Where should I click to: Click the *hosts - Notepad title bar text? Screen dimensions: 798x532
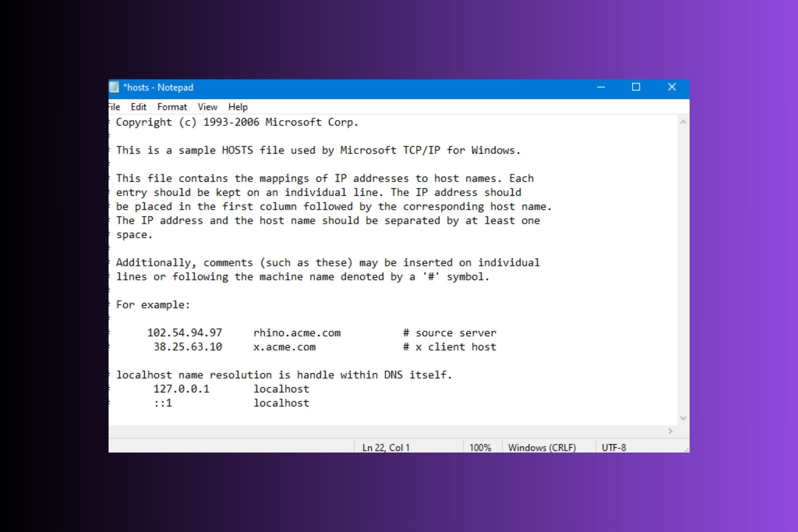click(158, 87)
